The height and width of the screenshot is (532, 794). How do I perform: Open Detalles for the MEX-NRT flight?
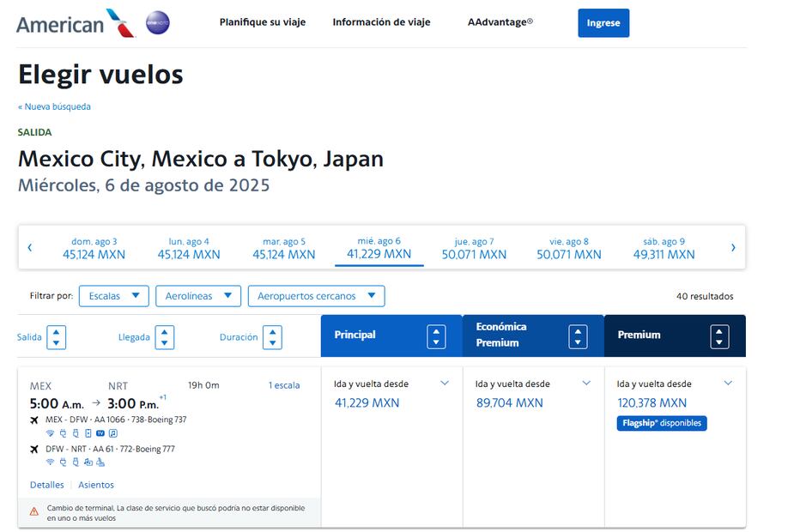45,485
